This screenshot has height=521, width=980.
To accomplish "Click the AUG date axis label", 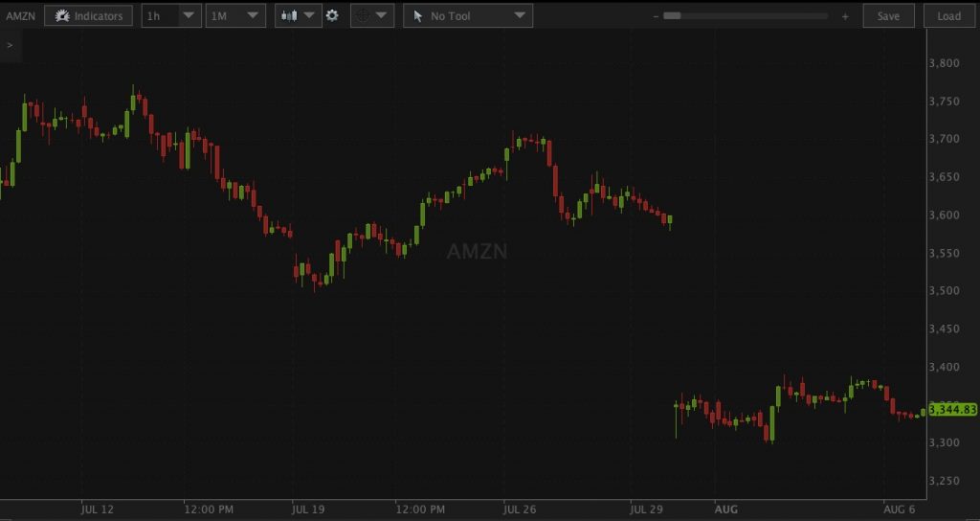I will click(x=726, y=509).
